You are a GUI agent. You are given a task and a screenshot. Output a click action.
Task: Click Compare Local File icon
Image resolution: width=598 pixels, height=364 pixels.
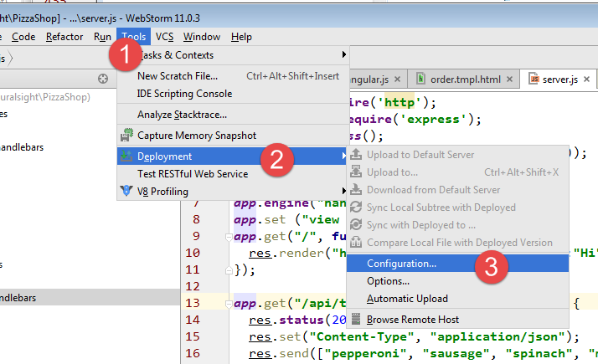point(356,242)
